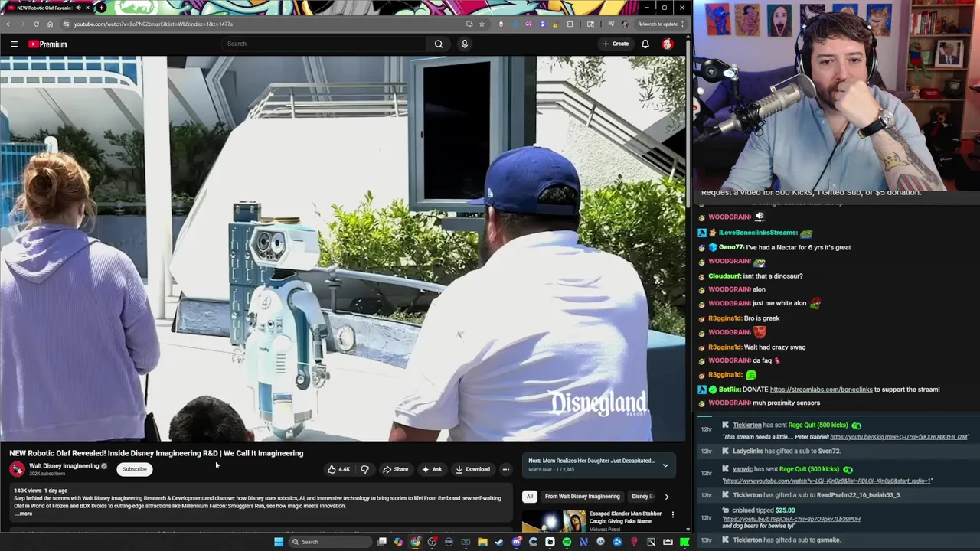Mute the tab with speaker icon
Viewport: 980px width, 551px height.
click(78, 8)
